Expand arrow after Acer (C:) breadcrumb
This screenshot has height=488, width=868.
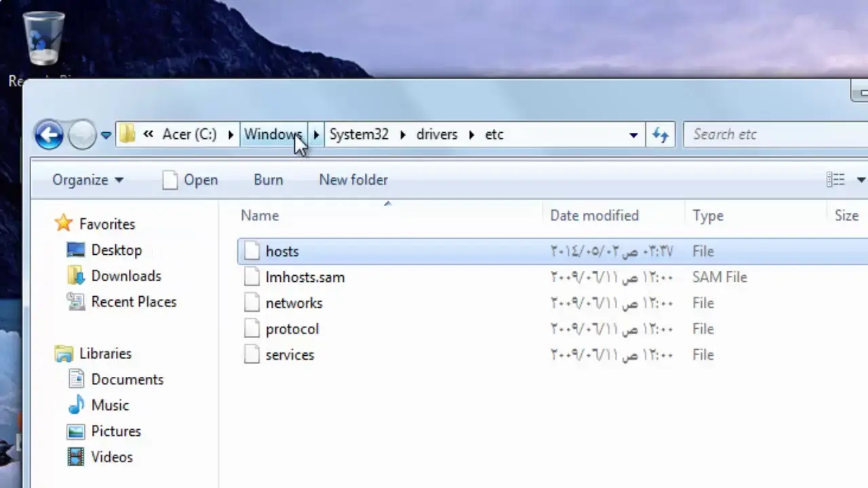tap(231, 135)
